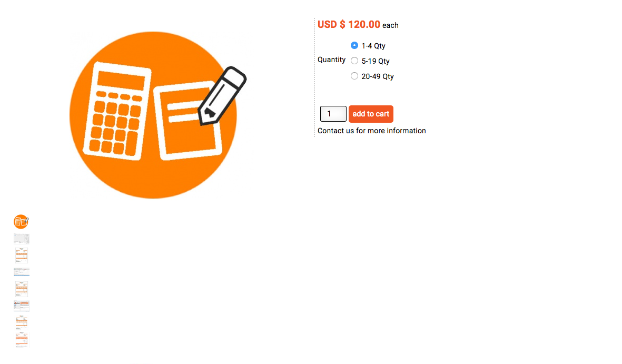Click the USD $ 120.00 price text
Screen dimensions: 622x364
[x=349, y=24]
